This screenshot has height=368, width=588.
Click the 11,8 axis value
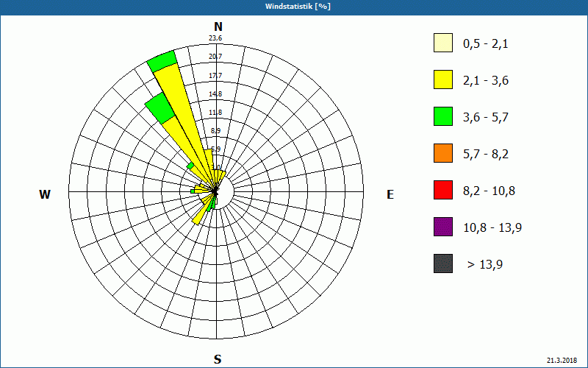coord(215,113)
